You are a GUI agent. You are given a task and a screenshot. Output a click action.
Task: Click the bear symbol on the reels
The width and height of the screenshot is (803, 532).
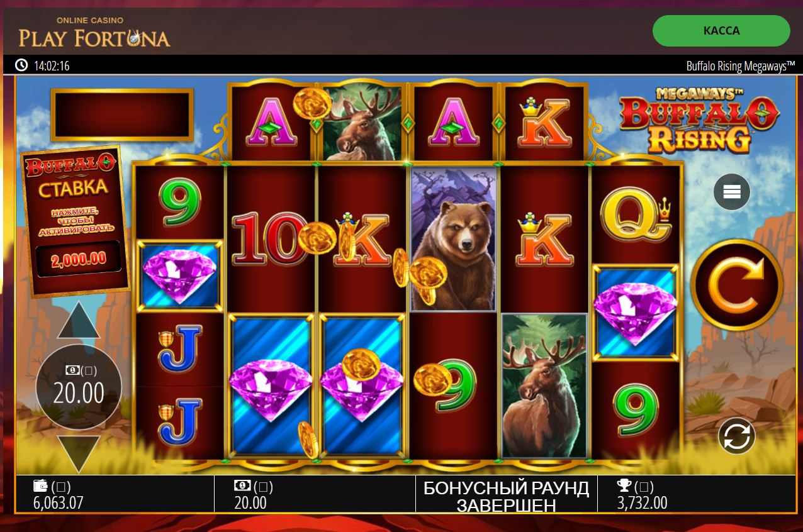(x=453, y=239)
